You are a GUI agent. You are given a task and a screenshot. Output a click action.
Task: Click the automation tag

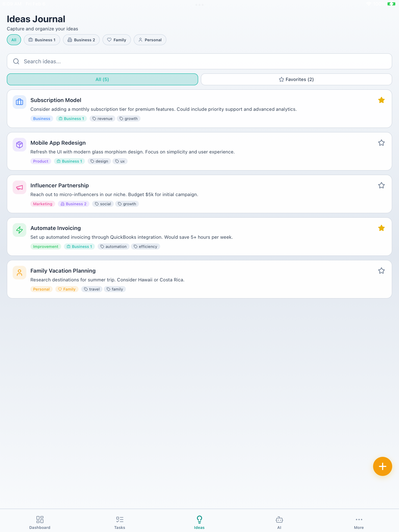pos(113,247)
